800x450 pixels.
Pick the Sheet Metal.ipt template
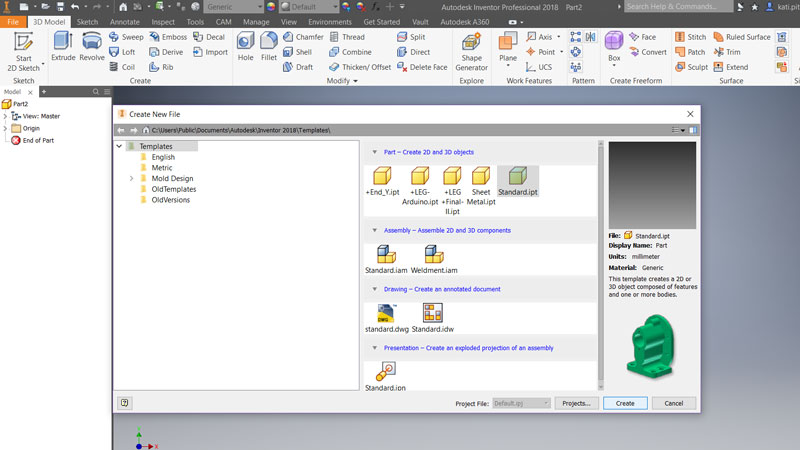(x=481, y=186)
